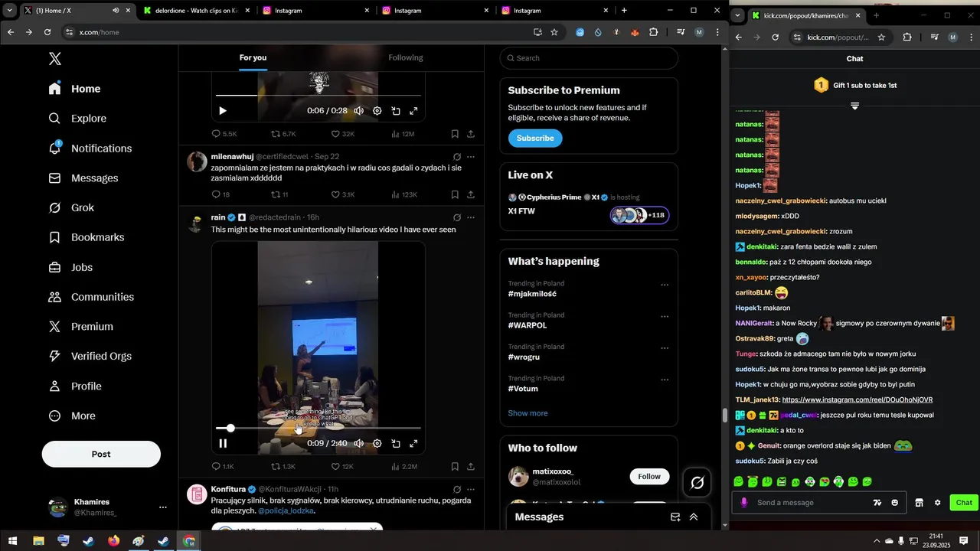Click Show more under trends
980x551 pixels.
tap(528, 413)
